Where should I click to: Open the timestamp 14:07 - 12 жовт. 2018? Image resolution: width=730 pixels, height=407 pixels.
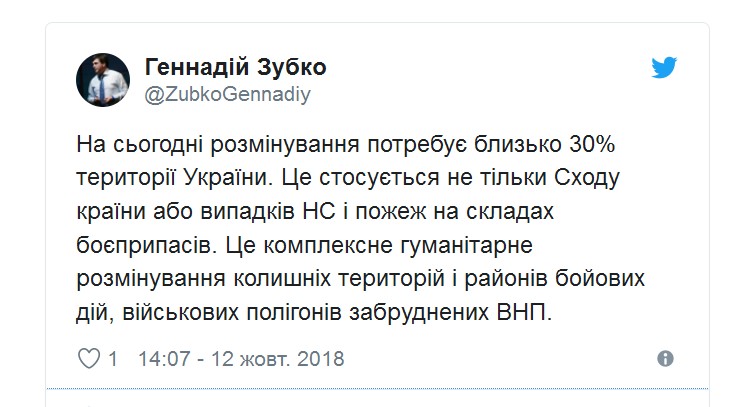pyautogui.click(x=240, y=358)
